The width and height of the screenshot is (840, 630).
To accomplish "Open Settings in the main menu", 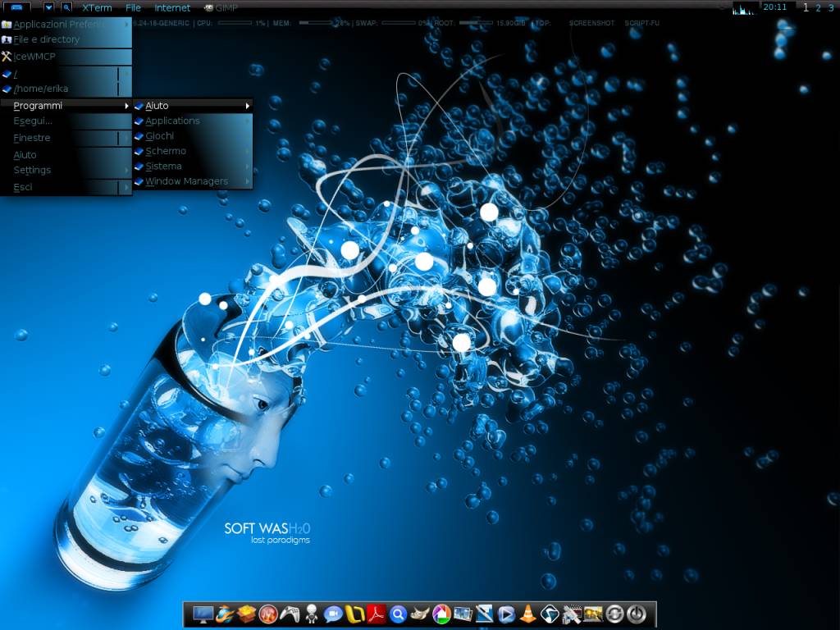I will point(66,170).
